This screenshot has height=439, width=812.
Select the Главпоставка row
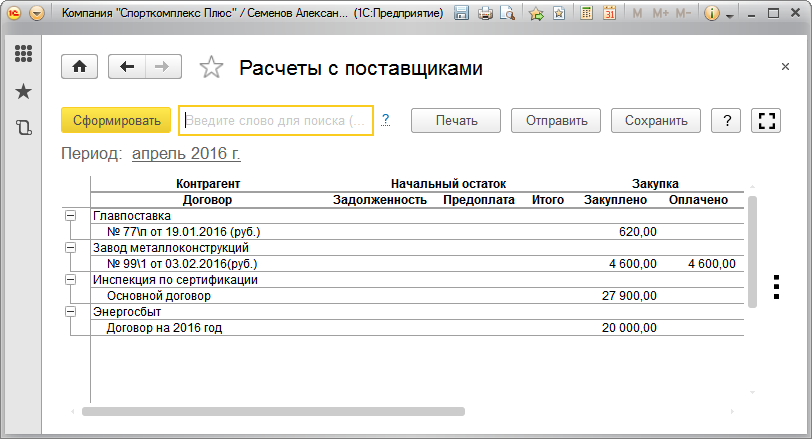click(417, 216)
